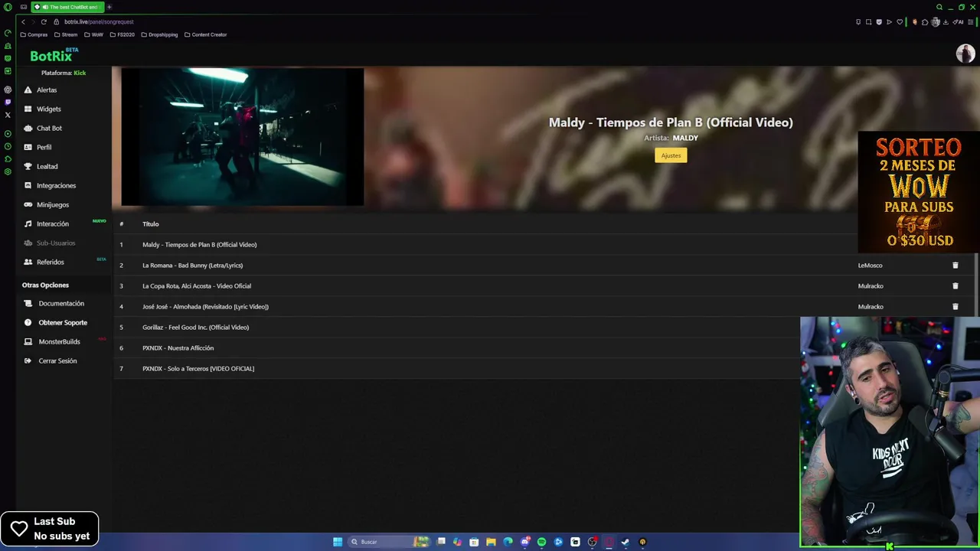Click the browser downloads icon

click(946, 21)
